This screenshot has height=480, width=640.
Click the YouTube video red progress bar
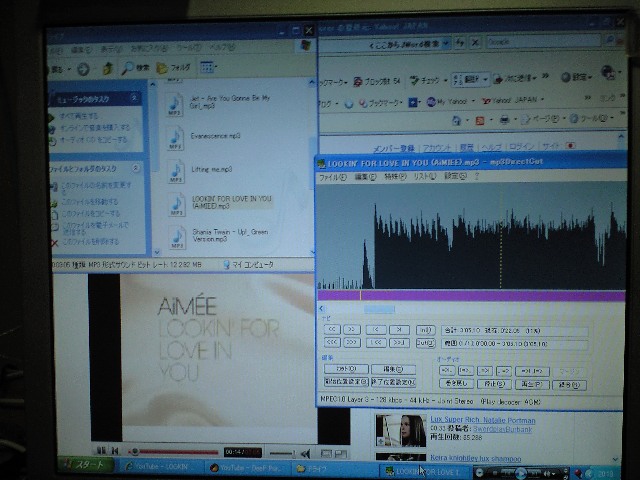pos(174,452)
